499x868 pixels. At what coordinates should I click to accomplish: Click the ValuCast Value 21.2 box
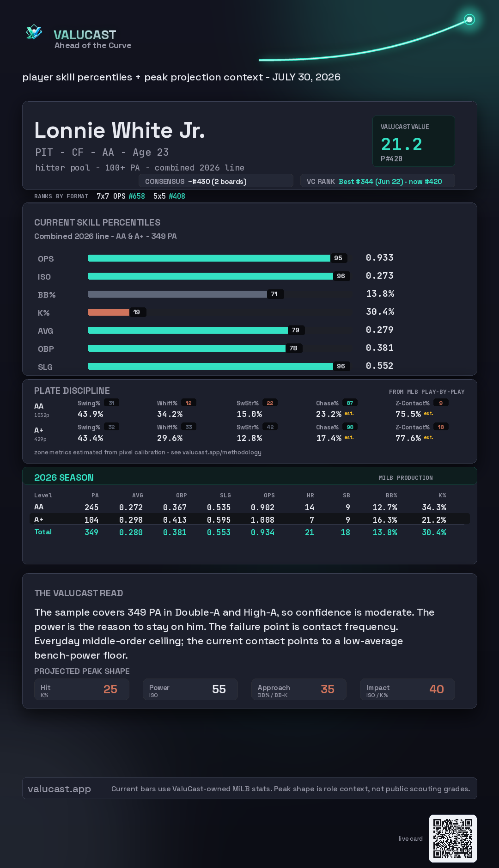(x=414, y=141)
